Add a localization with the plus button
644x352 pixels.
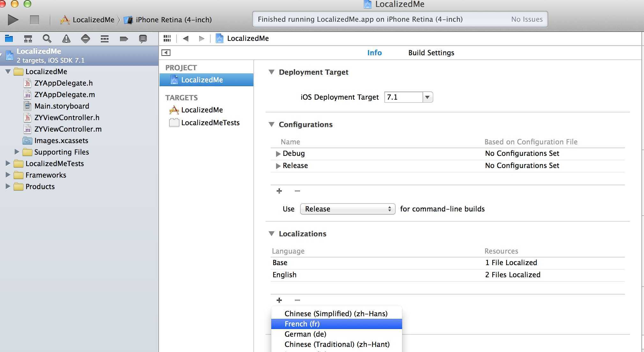(279, 300)
